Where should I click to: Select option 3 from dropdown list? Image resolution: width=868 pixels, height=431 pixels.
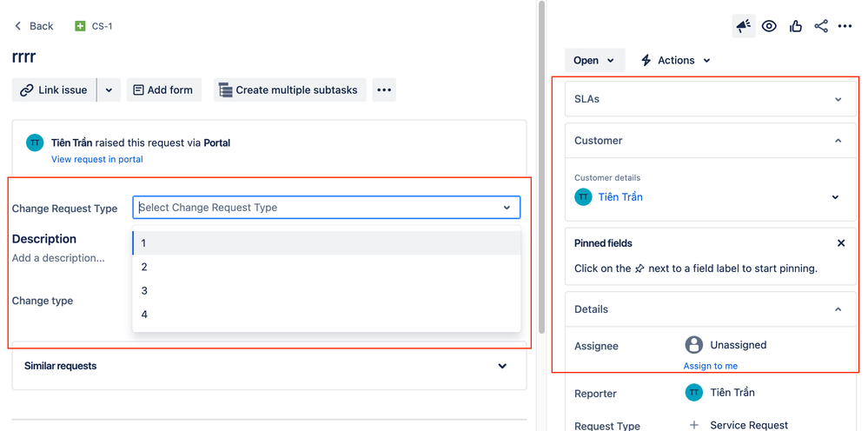point(327,290)
